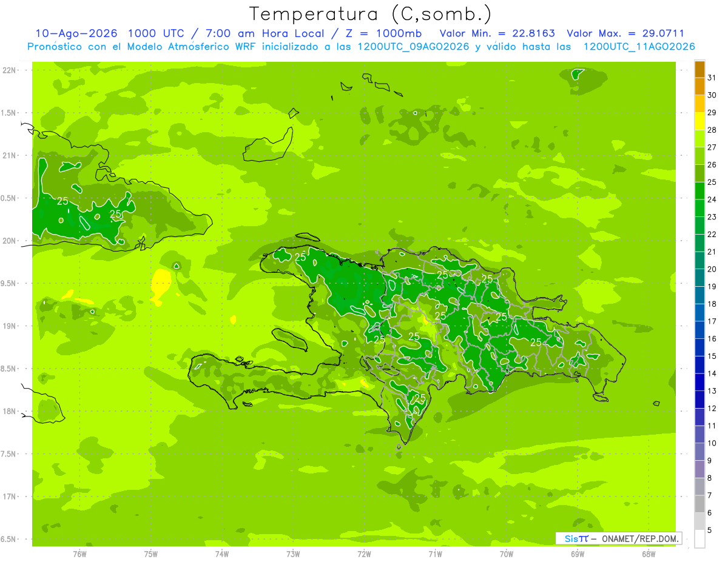Click Gonâve island in the Haitian gulf
Screen dimensions: 728x562
pyautogui.click(x=289, y=340)
